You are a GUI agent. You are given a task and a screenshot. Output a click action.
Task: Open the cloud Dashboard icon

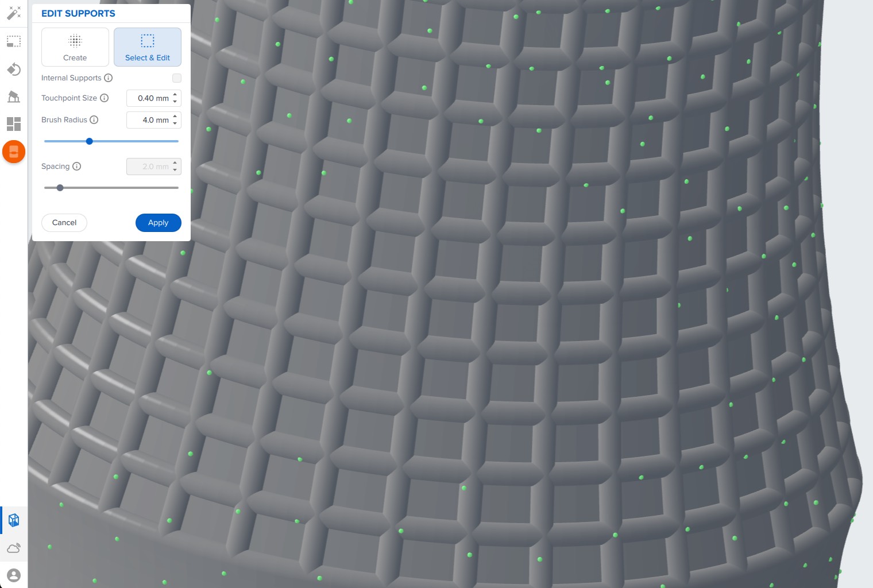coord(14,548)
